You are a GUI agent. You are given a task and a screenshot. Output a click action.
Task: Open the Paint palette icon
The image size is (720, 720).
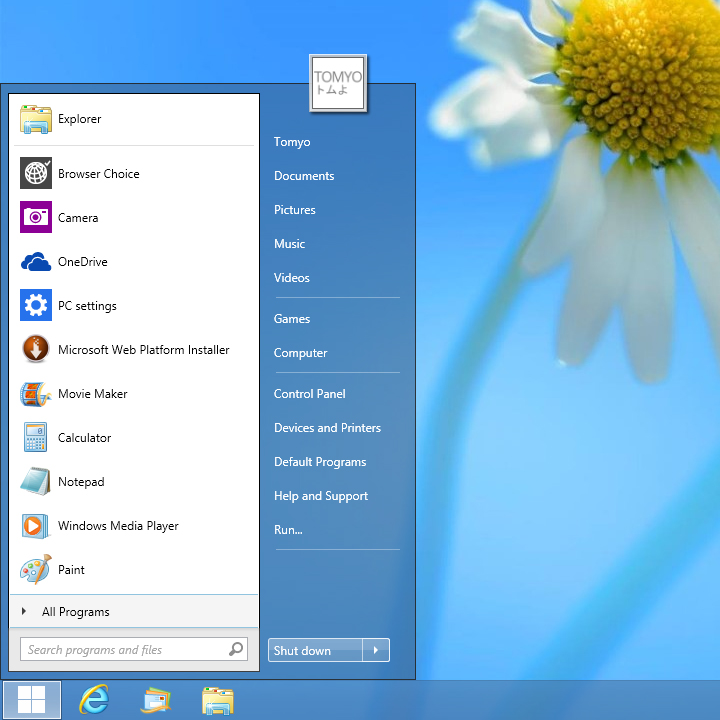click(x=36, y=570)
